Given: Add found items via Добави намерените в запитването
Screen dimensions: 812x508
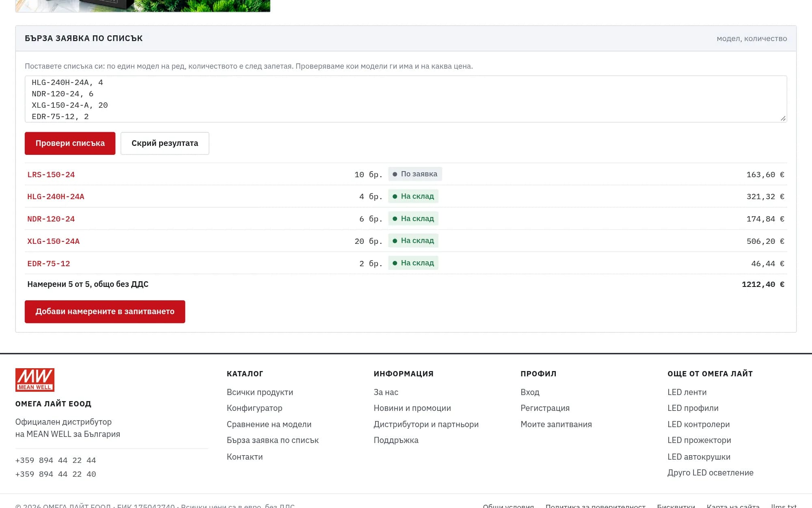Looking at the screenshot, I should coord(105,311).
